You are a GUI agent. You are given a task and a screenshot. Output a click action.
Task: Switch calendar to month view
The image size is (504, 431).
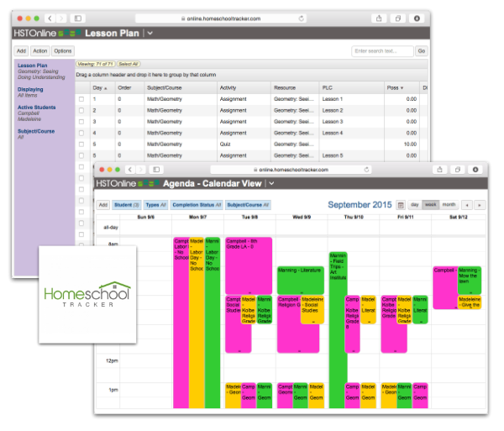pos(449,204)
